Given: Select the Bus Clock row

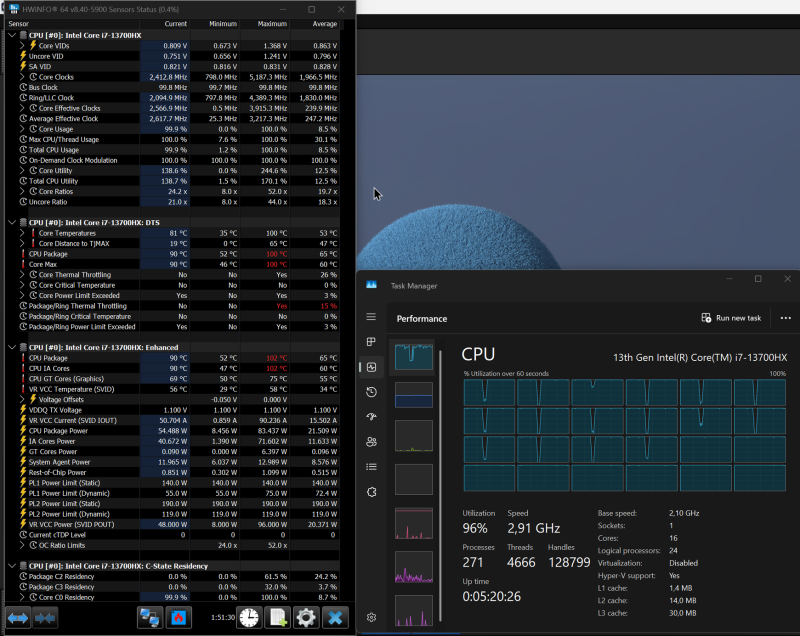Looking at the screenshot, I should pos(172,87).
